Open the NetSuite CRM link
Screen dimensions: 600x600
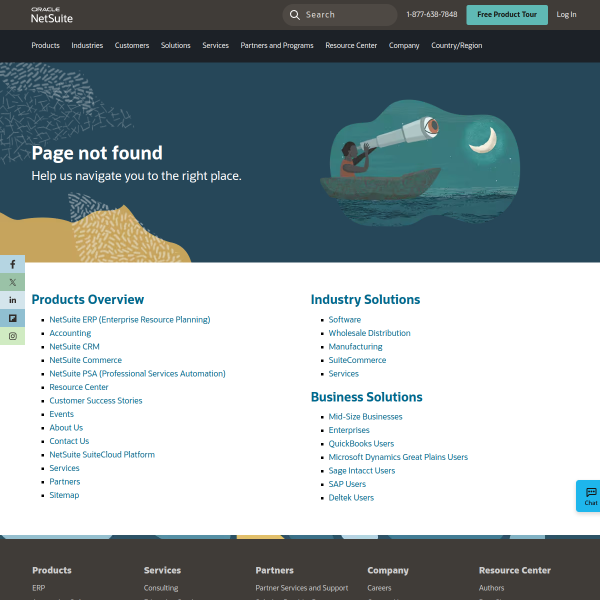click(x=75, y=347)
